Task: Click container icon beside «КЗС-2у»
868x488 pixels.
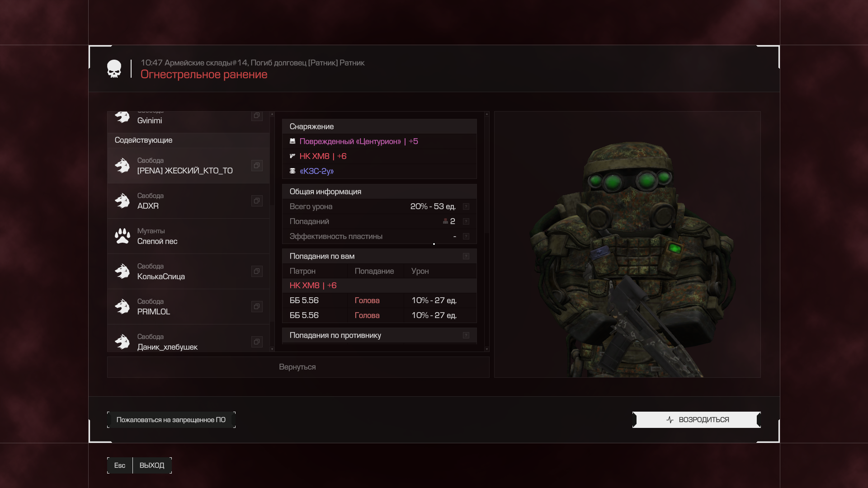Action: click(x=292, y=171)
